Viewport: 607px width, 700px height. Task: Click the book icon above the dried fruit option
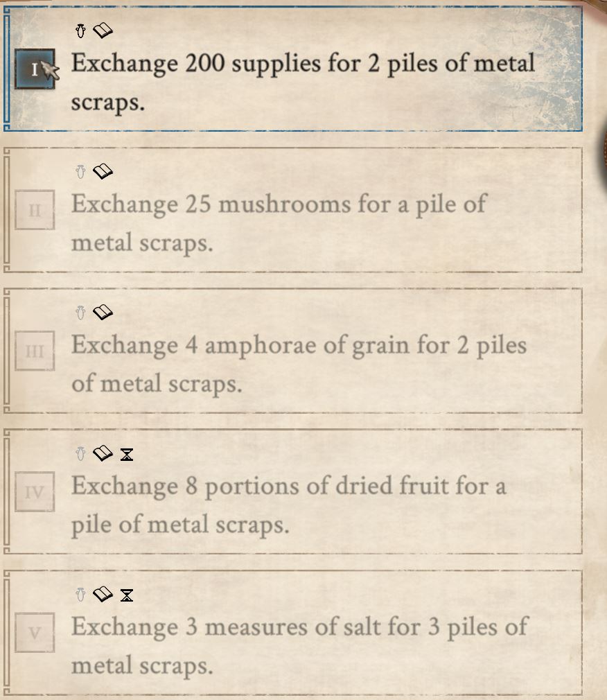[x=102, y=455]
